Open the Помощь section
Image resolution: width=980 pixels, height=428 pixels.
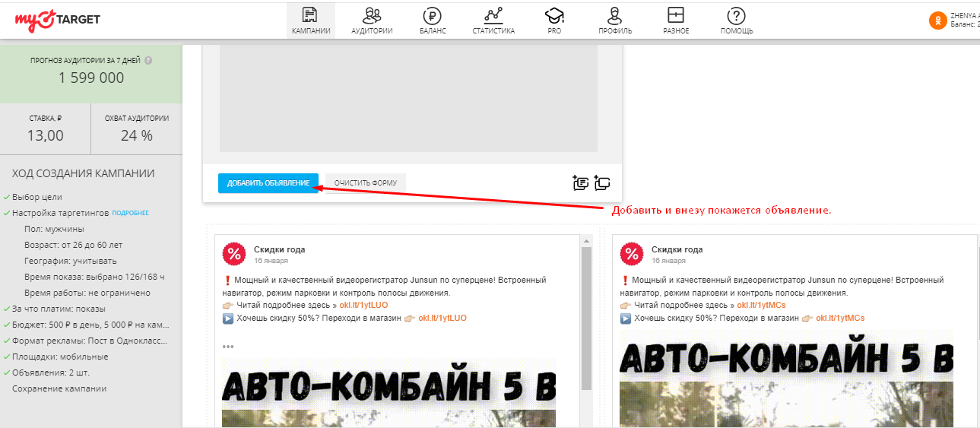click(737, 21)
